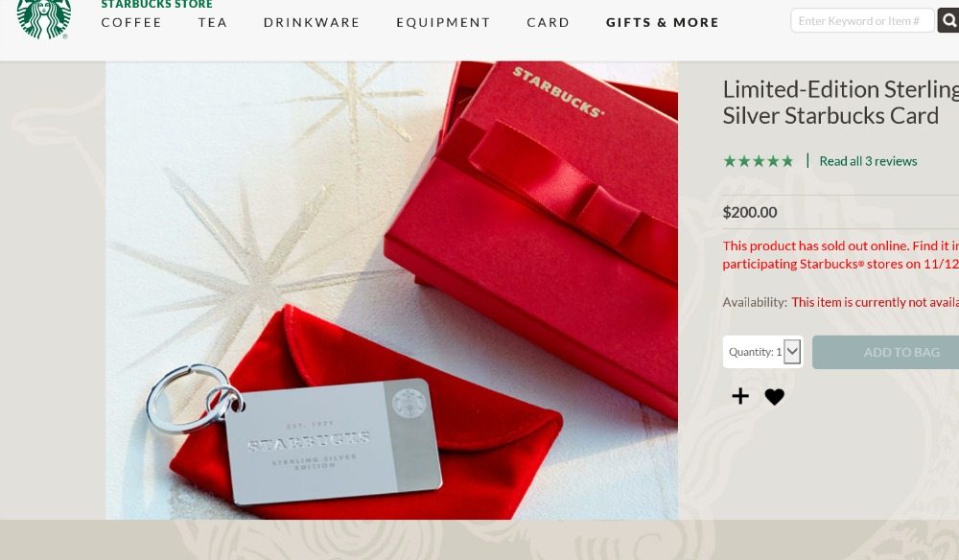959x560 pixels.
Task: Add product using the plus icon
Action: click(740, 396)
